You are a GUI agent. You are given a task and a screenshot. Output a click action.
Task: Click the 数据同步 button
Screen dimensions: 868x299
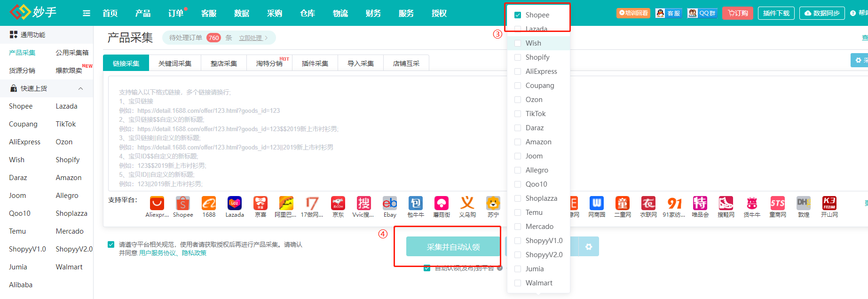[x=822, y=13]
